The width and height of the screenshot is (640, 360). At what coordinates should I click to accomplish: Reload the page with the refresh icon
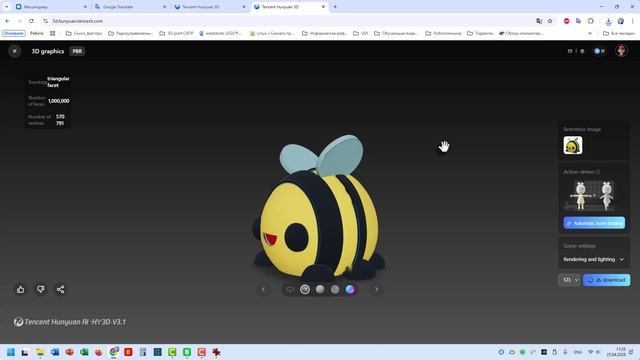coord(31,21)
